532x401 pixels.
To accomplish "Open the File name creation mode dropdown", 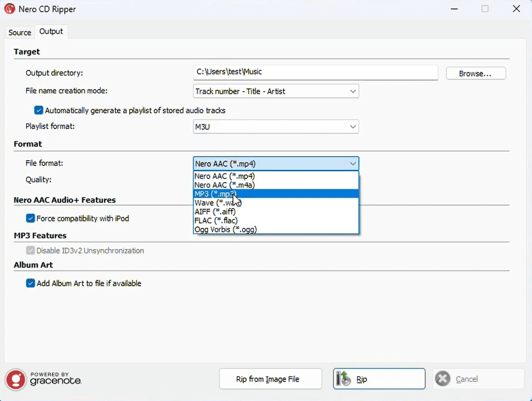I will pos(276,91).
